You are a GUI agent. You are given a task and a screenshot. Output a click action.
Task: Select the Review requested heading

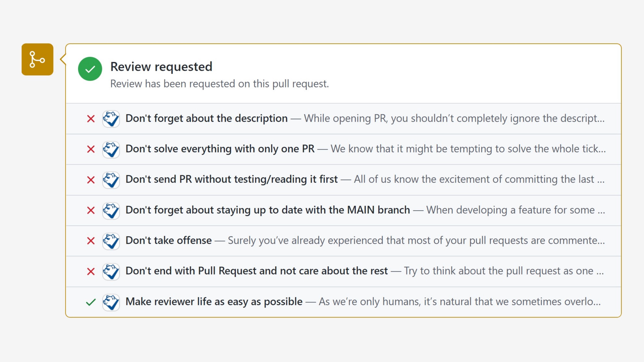(x=161, y=67)
